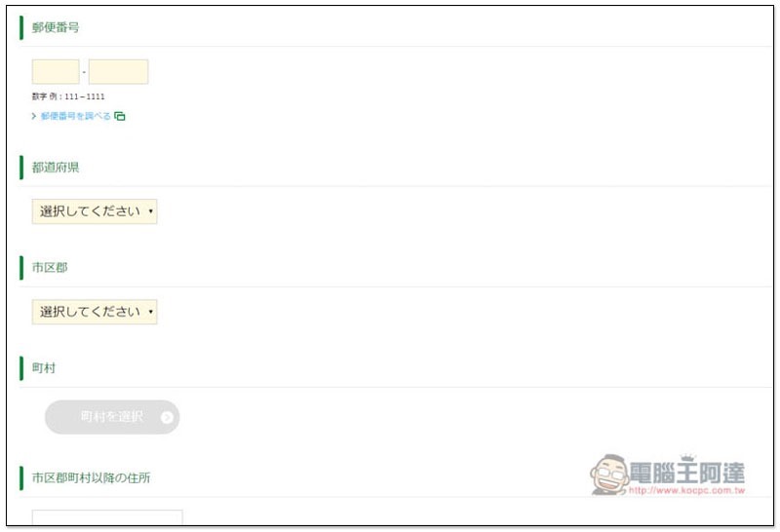Viewport: 780px width, 532px height.
Task: Click the new-window icon beside 郵便番号を調べる
Action: coord(119,116)
